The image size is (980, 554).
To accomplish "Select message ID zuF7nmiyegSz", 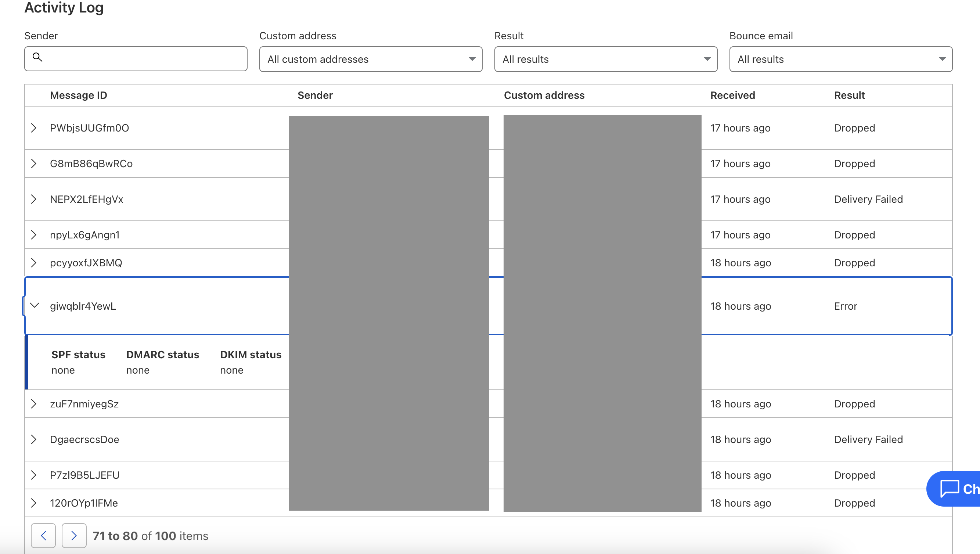I will point(84,404).
